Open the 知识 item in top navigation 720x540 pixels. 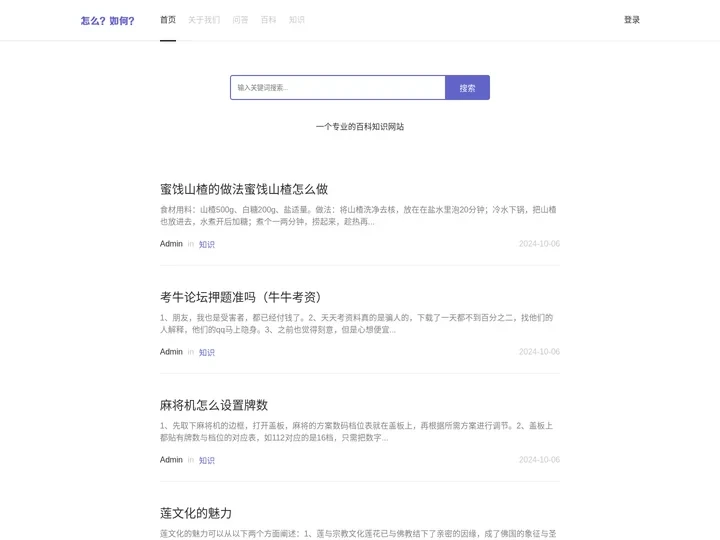297,20
